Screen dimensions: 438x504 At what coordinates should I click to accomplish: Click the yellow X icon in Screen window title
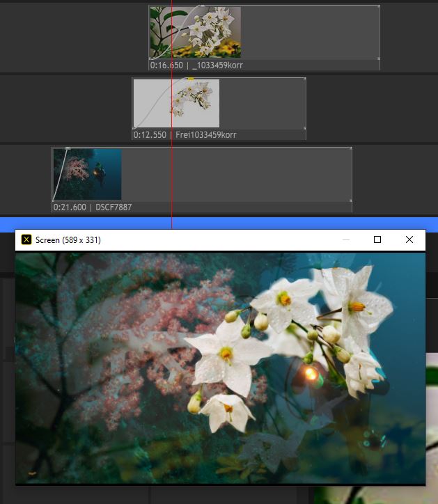click(26, 239)
